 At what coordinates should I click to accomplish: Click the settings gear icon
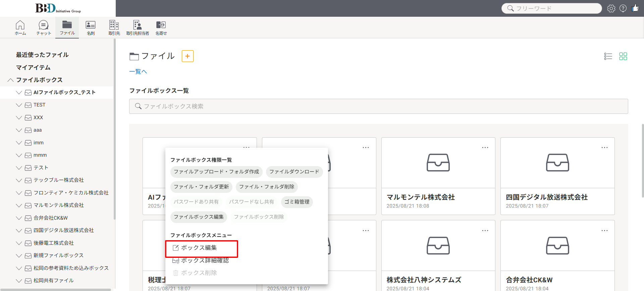(x=611, y=8)
